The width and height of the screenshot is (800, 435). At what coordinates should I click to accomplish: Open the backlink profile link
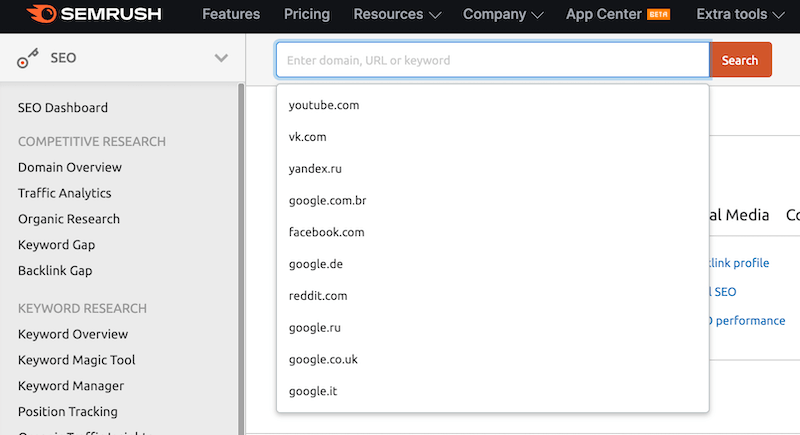point(739,263)
